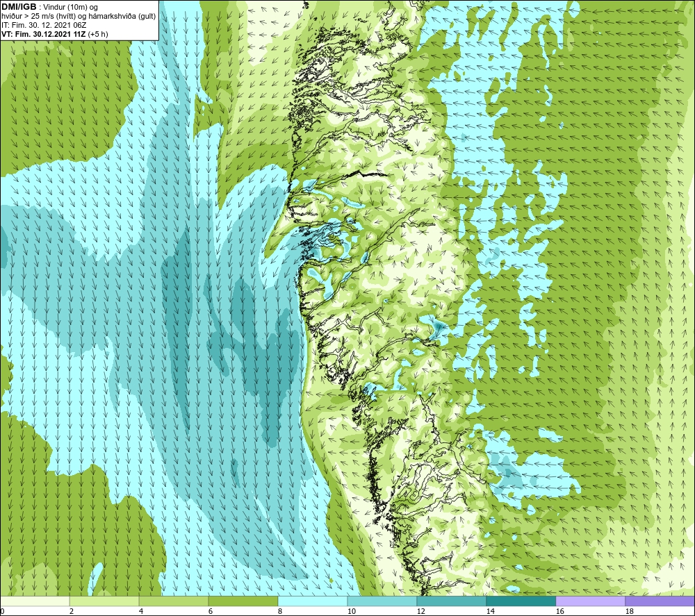
Task: Click the 'hviður > 25 m/s' legend line
Action: (79, 17)
